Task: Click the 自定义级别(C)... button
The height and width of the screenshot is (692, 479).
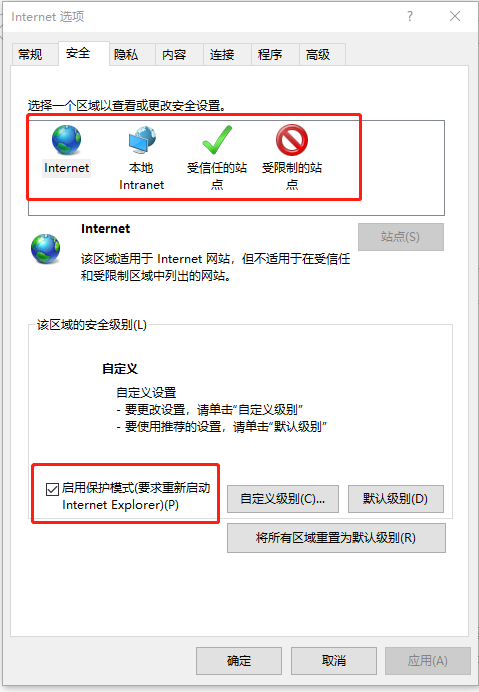Action: click(x=283, y=499)
